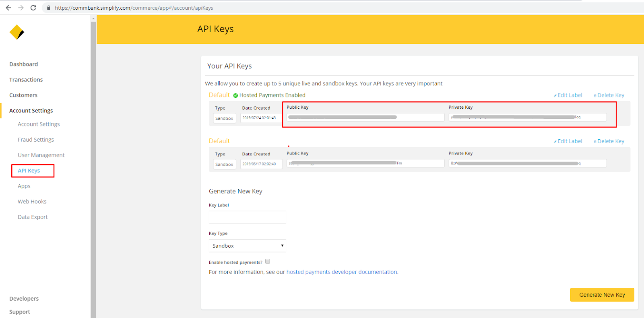
Task: Click Private Key field of 2019/07/24 key
Action: [x=528, y=117]
